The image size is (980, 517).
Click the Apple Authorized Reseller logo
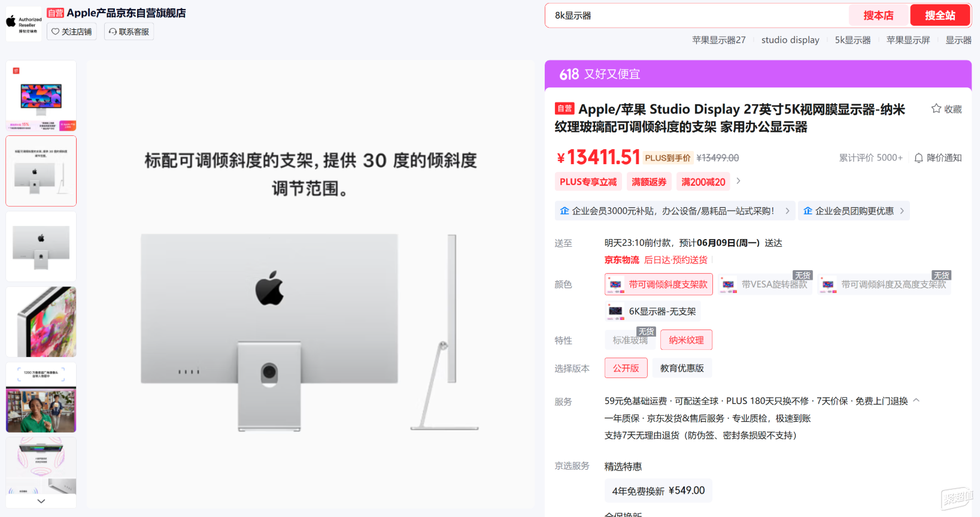[24, 24]
